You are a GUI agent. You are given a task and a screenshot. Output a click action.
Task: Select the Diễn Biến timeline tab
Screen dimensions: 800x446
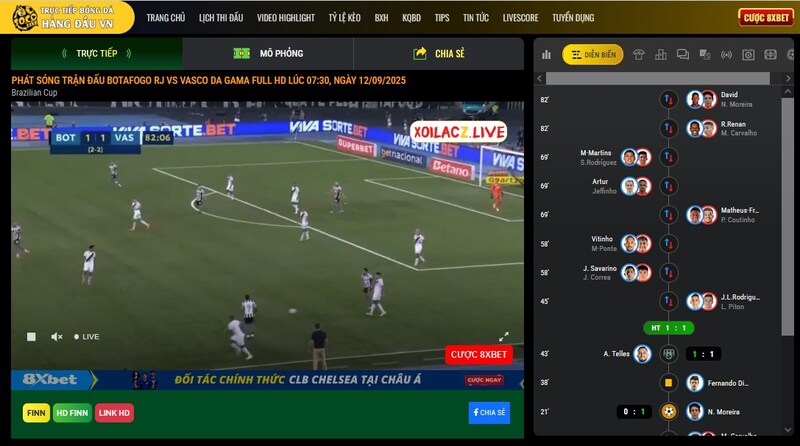click(x=593, y=55)
